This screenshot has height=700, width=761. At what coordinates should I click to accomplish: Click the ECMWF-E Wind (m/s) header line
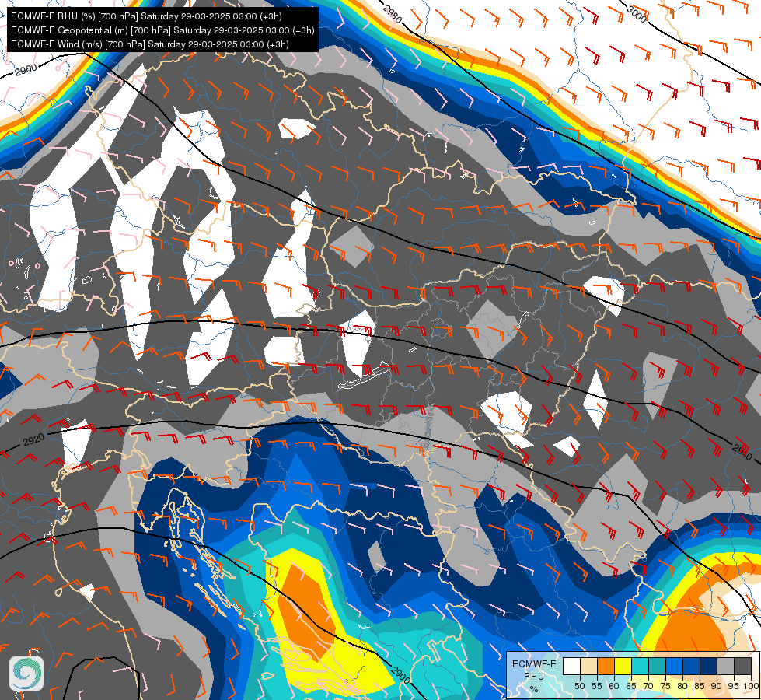[x=149, y=44]
